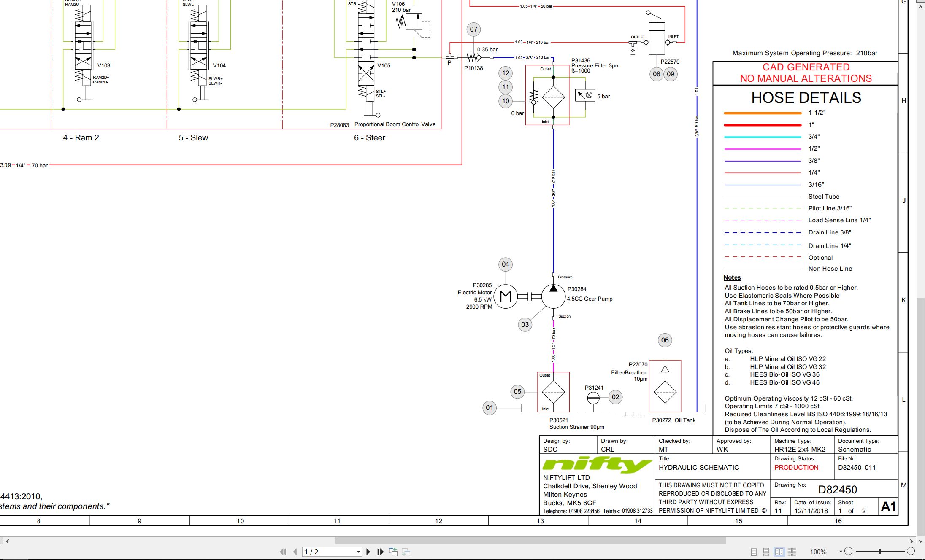Click the filler/breather symbol P27070
Image resolution: width=925 pixels, height=560 pixels.
[665, 386]
